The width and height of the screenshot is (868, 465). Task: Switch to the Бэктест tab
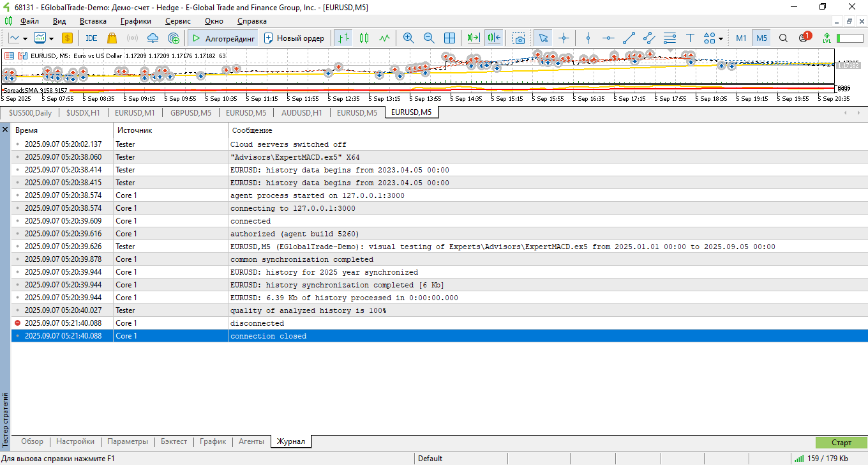pos(174,441)
